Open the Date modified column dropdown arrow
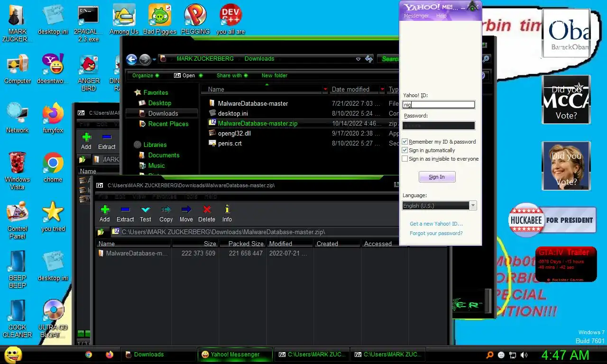Viewport: 607px width, 364px height. click(382, 89)
